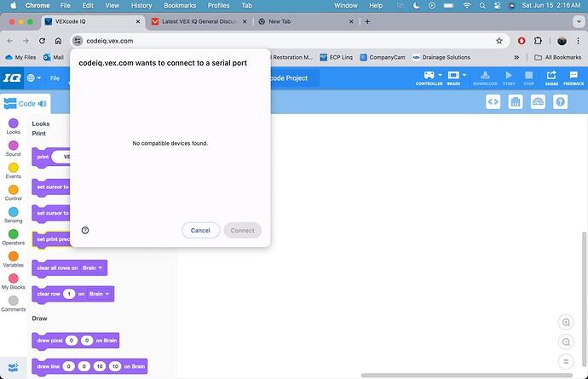
Task: Click the zoom in magnifier on workspace
Action: [566, 322]
